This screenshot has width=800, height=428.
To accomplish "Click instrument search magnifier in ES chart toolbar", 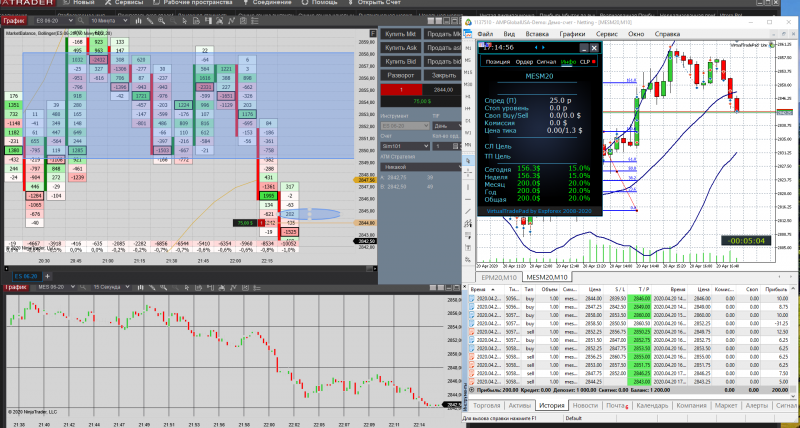I will tap(81, 21).
